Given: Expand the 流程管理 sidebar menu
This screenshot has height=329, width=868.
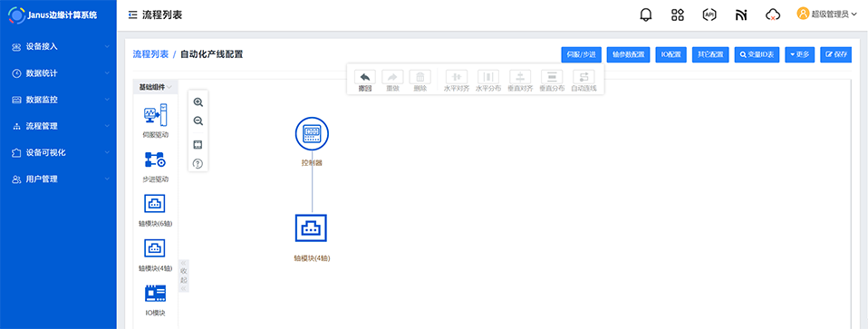Looking at the screenshot, I should (x=58, y=126).
